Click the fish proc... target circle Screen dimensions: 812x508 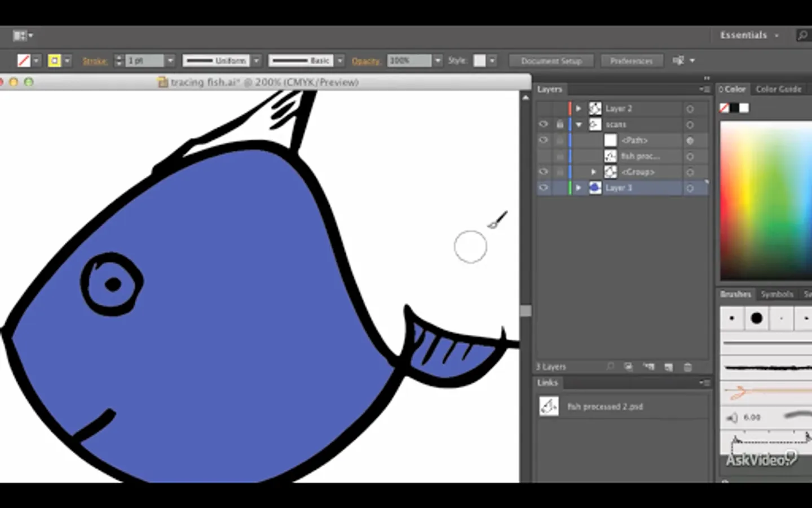690,156
